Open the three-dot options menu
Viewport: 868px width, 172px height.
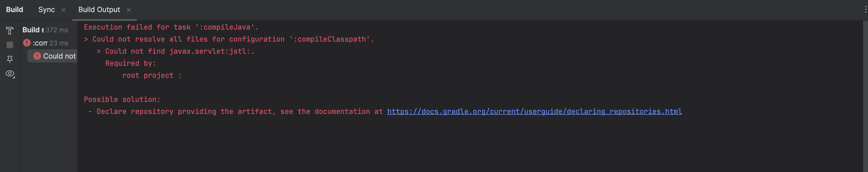(865, 9)
